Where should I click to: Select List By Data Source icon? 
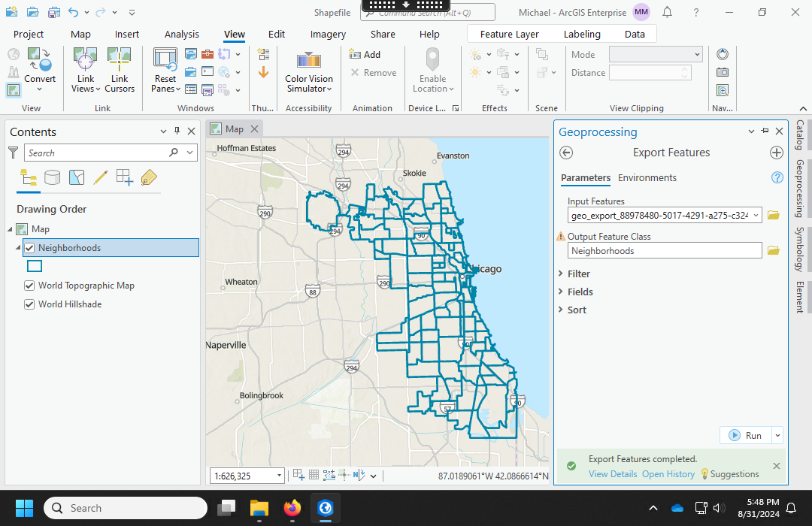(52, 177)
